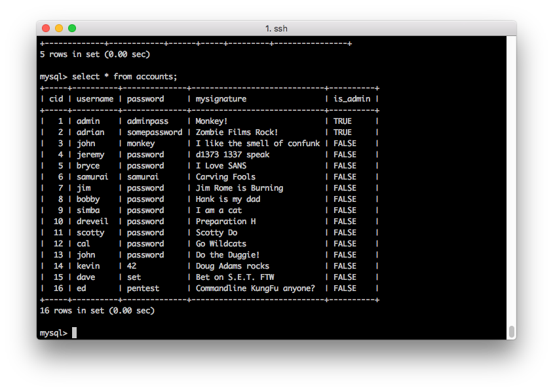This screenshot has width=553, height=392.
Task: Click the "somepassword" entry in adrian's row
Action: (x=155, y=132)
